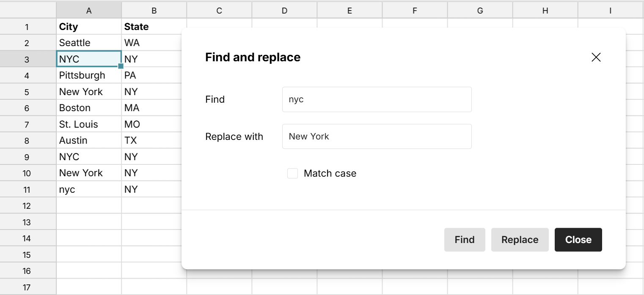
Task: Click the Close button
Action: [x=578, y=240]
